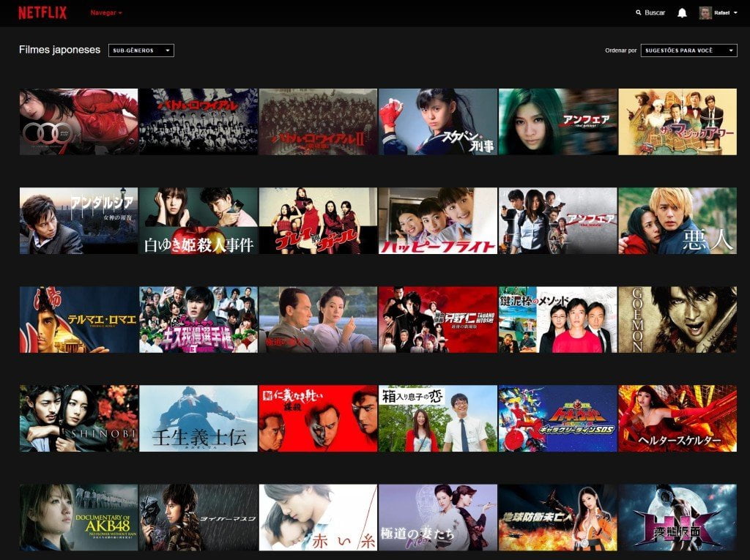Open the Sukeban Deka movie with red glove
Image resolution: width=750 pixels, height=560 pixels.
438,122
